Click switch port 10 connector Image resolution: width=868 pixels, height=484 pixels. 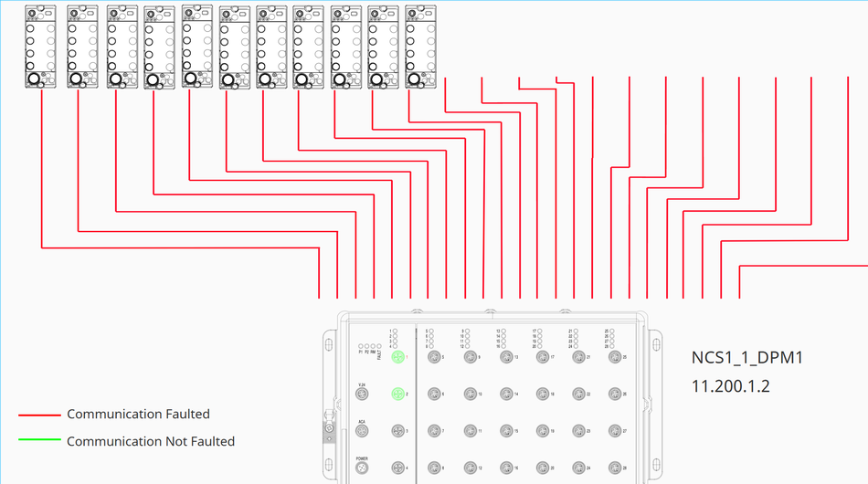click(470, 395)
